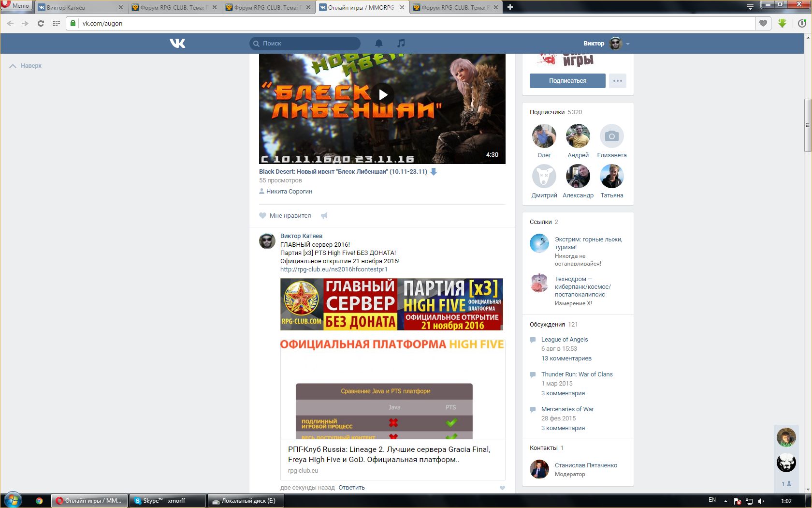This screenshot has width=812, height=508.
Task: Open Никита Сорогин's profile
Action: point(289,192)
